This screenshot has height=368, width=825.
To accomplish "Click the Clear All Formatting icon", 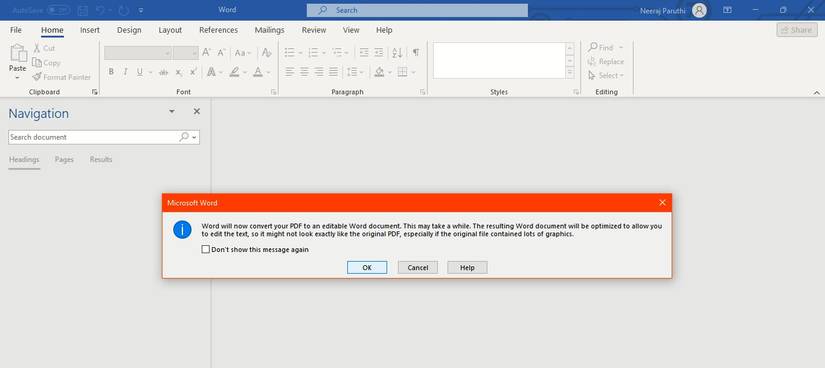I will point(266,53).
